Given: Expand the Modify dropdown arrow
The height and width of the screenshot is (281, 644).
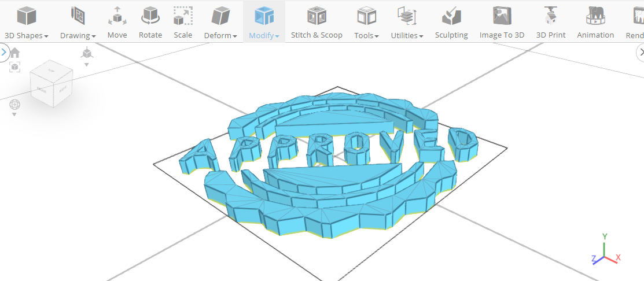Looking at the screenshot, I should click(277, 36).
